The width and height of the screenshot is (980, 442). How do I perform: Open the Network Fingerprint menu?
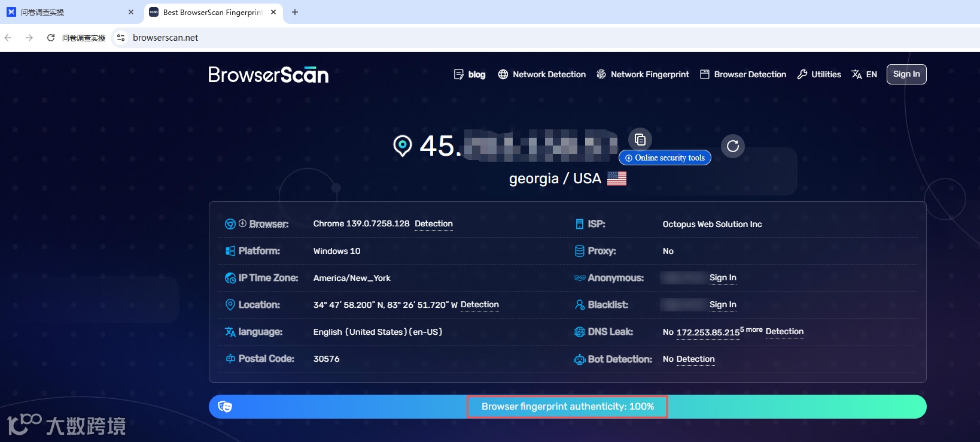643,74
